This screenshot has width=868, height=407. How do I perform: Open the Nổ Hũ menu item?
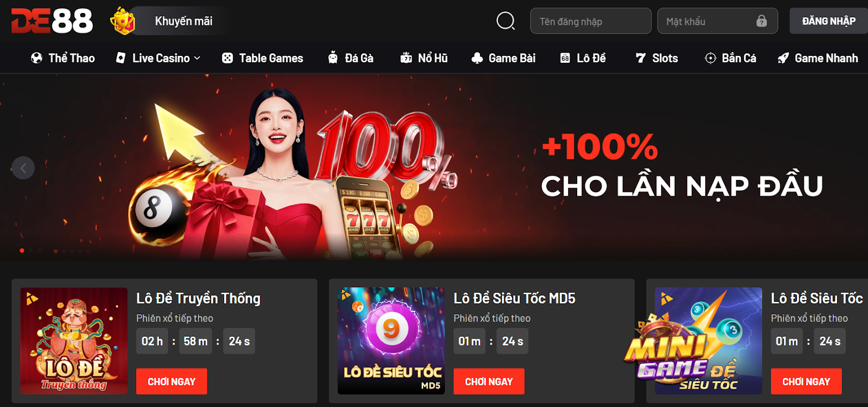[x=424, y=58]
